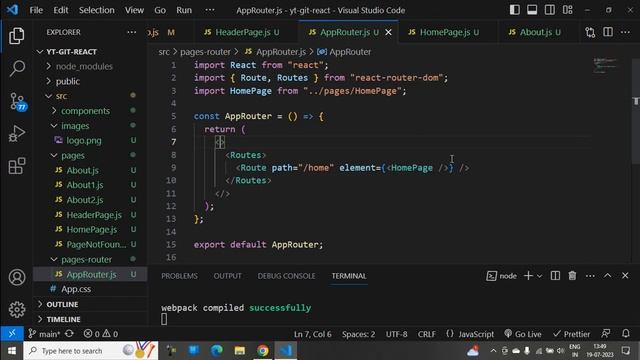
Task: Open the Run menu
Action: pos(184,10)
